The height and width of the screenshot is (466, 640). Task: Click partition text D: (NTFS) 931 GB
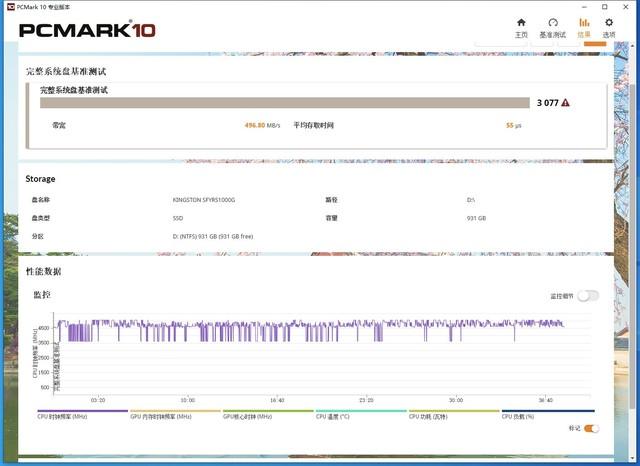click(213, 236)
